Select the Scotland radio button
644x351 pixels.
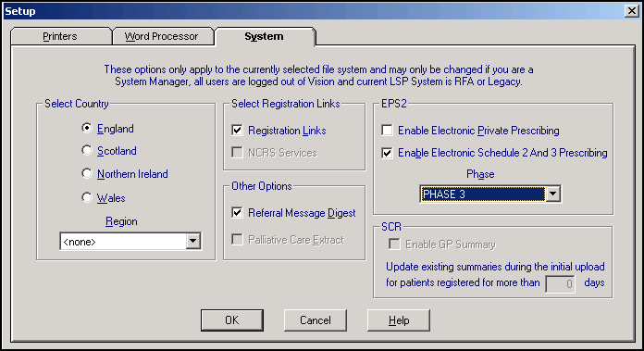pyautogui.click(x=87, y=151)
